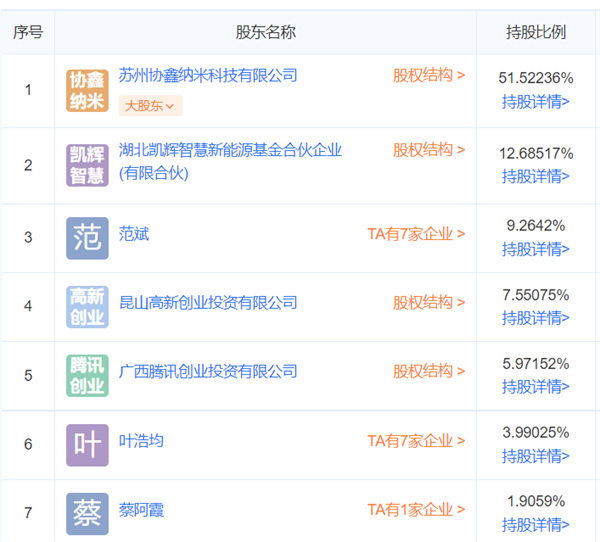Open 持股详情 under 1.9059%

pos(536,525)
